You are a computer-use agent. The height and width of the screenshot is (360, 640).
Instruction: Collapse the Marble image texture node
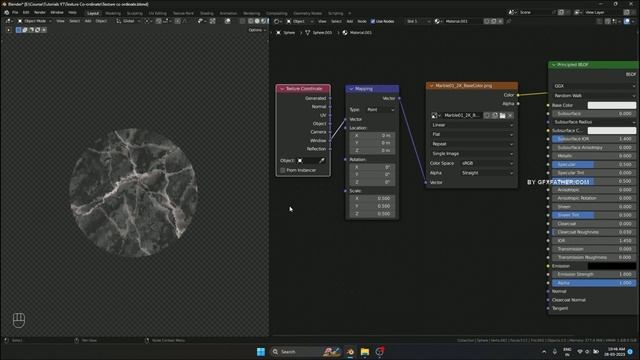point(431,86)
